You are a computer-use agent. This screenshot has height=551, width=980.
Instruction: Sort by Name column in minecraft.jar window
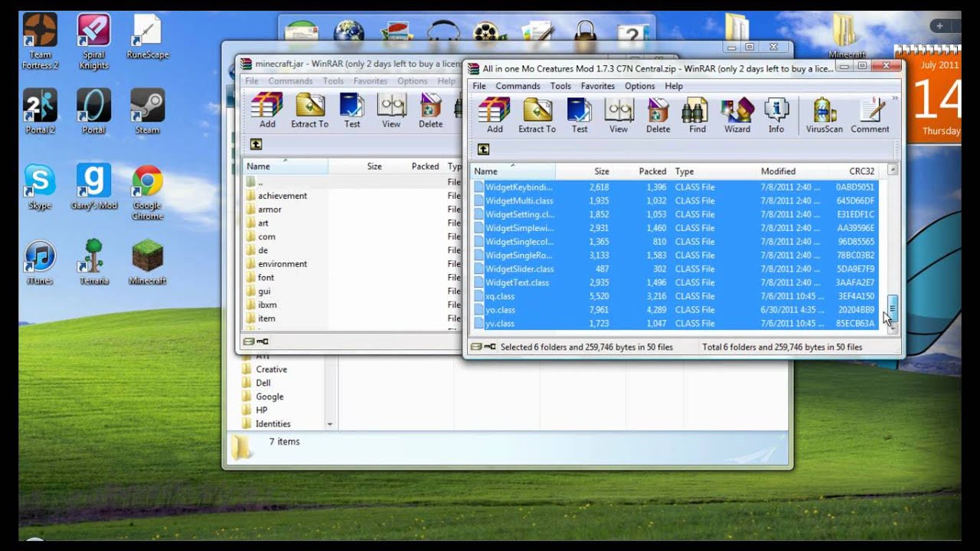point(285,166)
